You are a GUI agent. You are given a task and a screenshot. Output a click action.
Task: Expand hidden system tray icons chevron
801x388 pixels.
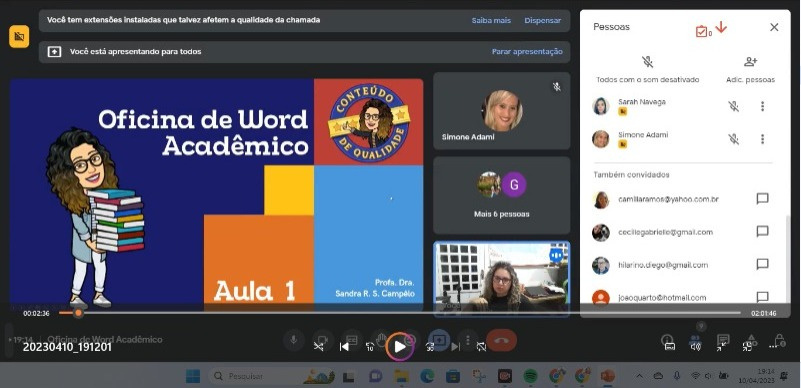pyautogui.click(x=639, y=376)
